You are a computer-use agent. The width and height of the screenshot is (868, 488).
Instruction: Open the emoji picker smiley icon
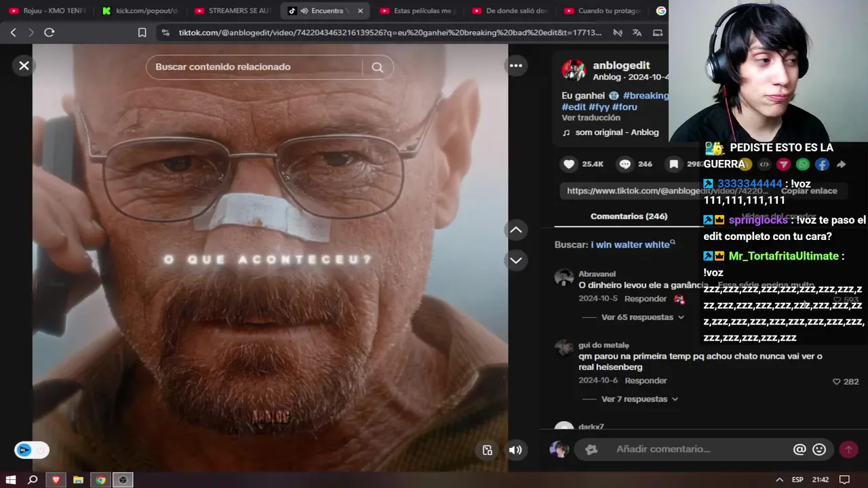(819, 449)
